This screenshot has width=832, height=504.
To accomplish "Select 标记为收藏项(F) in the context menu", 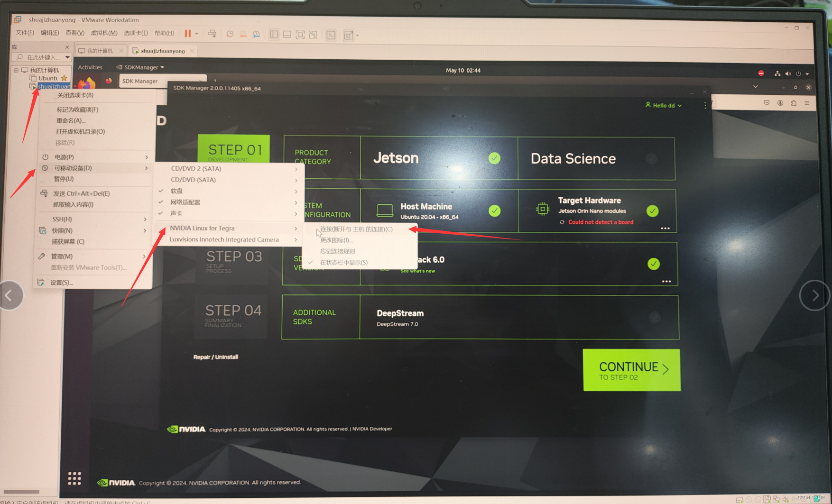I will (77, 110).
